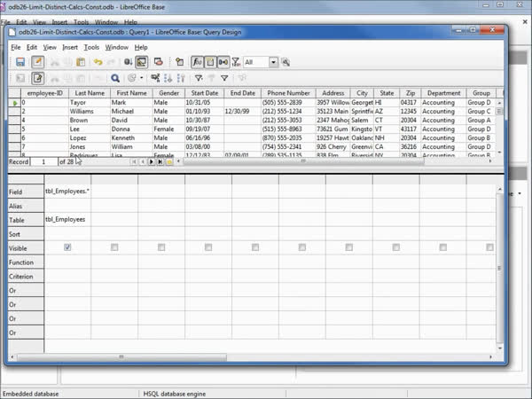This screenshot has height=399, width=532.
Task: Toggle the Alias row icon
Action: 223,62
